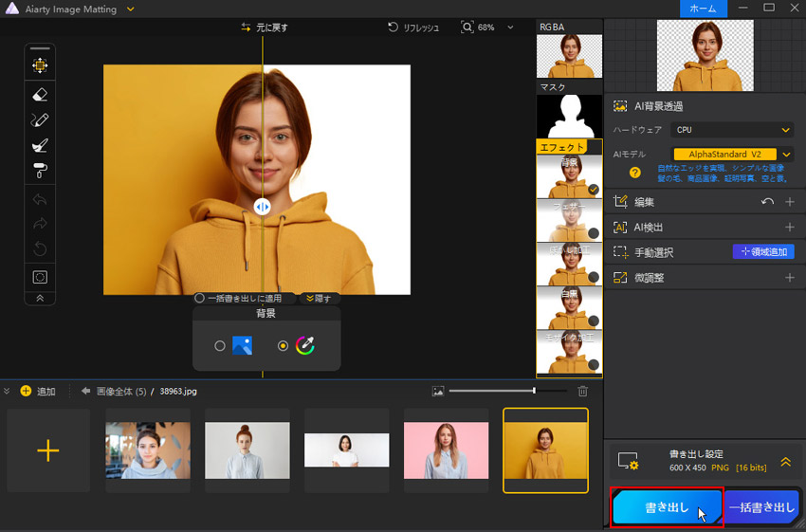Click the 編集 crop icon
The width and height of the screenshot is (806, 532).
click(x=620, y=201)
